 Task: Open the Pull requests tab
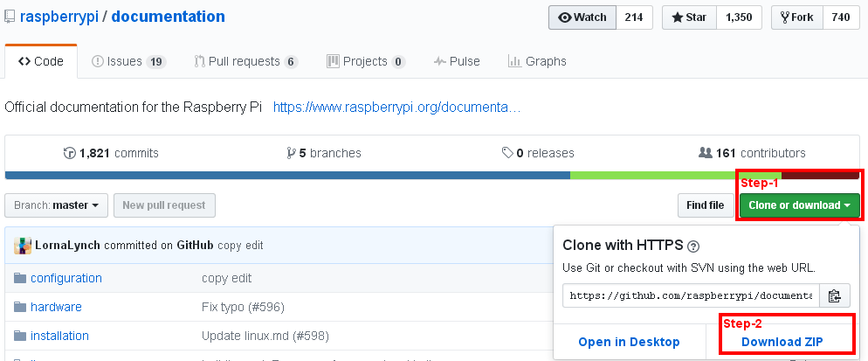click(x=245, y=61)
